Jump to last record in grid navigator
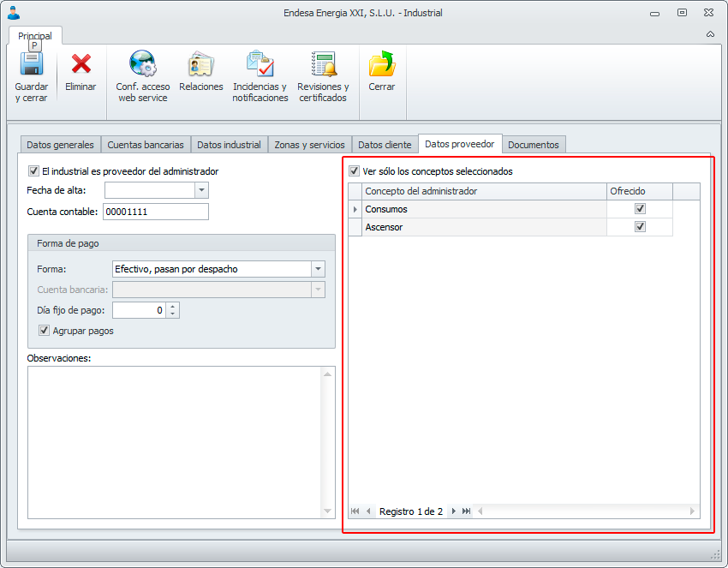The image size is (728, 568). point(467,511)
